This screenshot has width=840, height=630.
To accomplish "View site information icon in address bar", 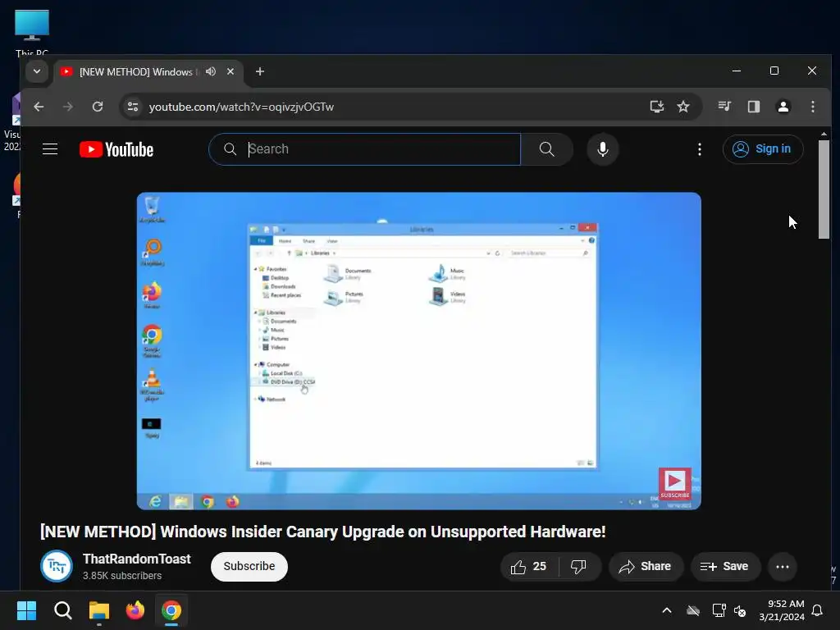I will [133, 107].
